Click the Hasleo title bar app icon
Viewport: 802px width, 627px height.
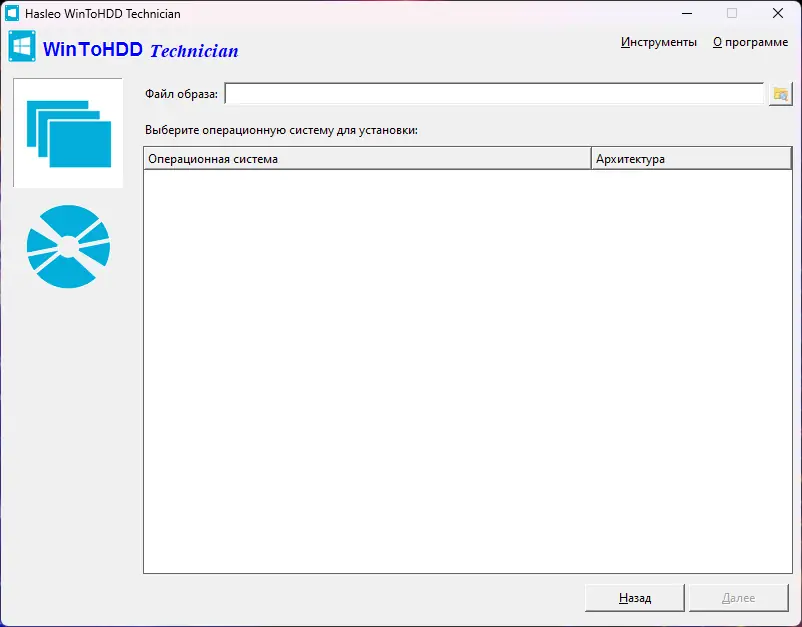click(12, 13)
